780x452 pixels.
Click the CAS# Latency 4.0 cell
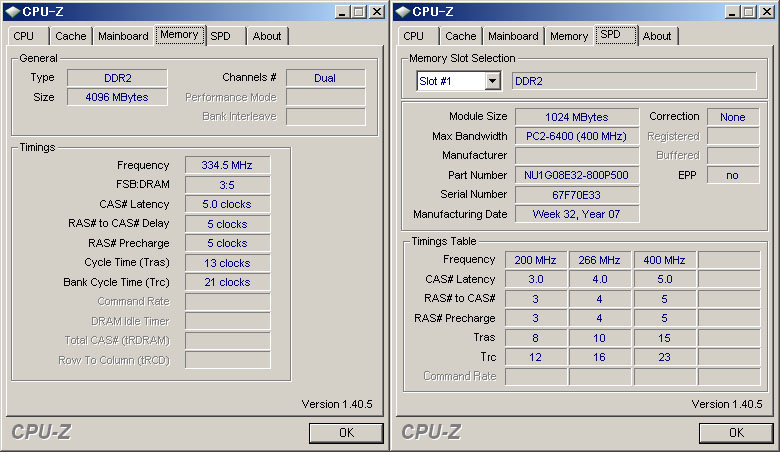[600, 279]
